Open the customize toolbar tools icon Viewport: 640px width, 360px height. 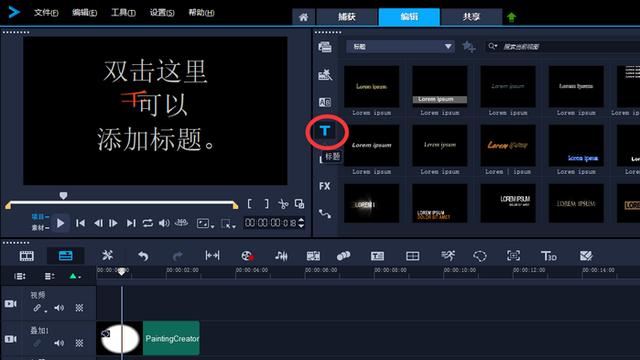107,256
